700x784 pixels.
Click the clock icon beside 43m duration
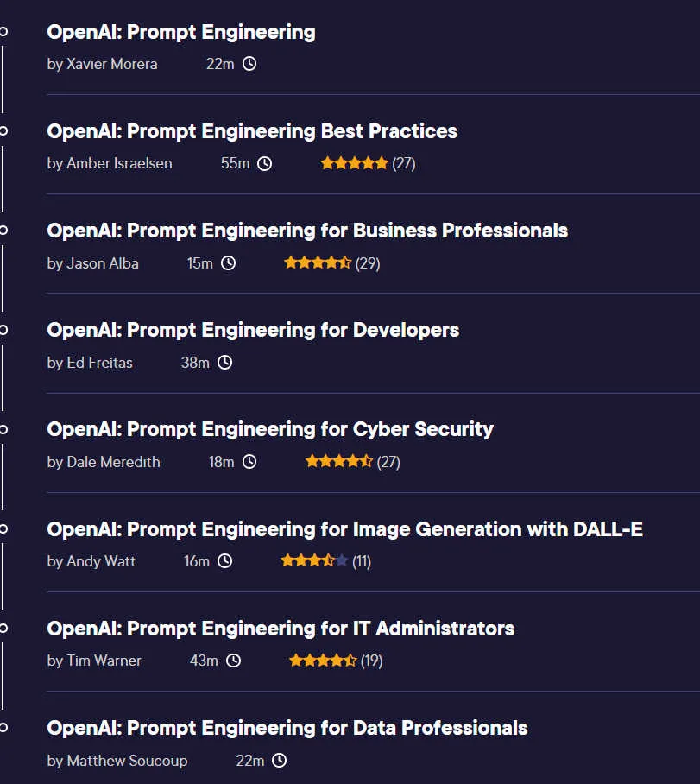point(233,661)
